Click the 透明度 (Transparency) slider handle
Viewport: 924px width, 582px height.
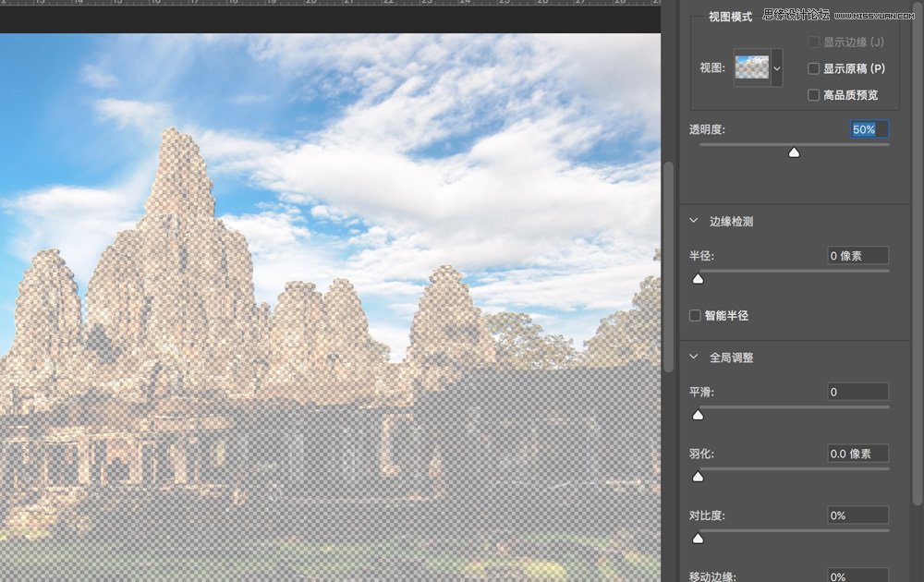pos(793,152)
